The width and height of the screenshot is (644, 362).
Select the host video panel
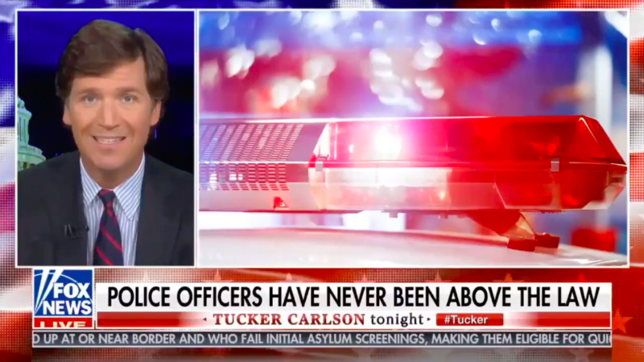point(105,138)
